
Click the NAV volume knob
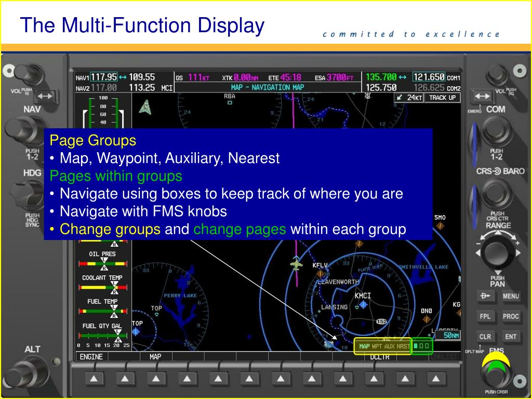[29, 74]
